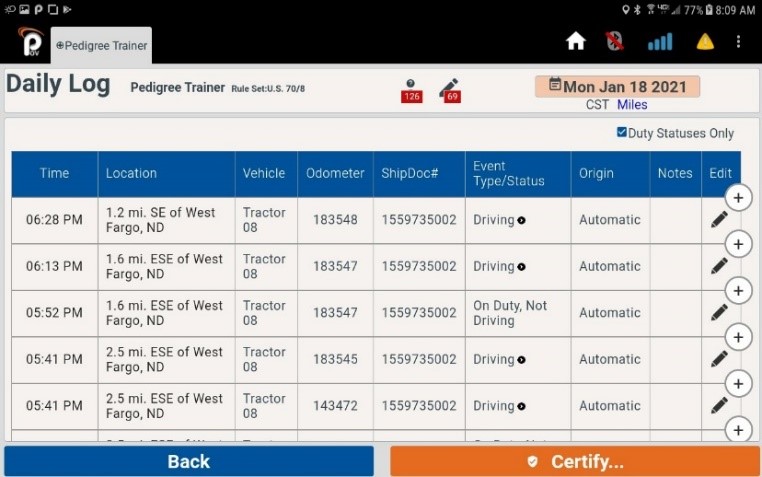Tap the Bluetooth disconnected icon
This screenshot has height=477, width=762.
(x=615, y=42)
